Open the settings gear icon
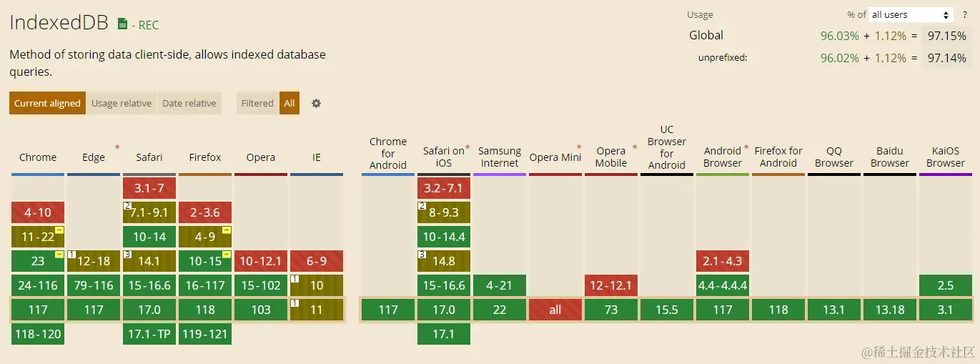The width and height of the screenshot is (980, 364). [316, 103]
